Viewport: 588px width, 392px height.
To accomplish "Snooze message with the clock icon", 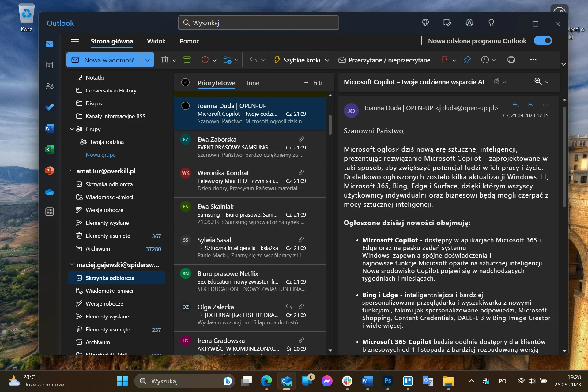I will click(x=485, y=60).
